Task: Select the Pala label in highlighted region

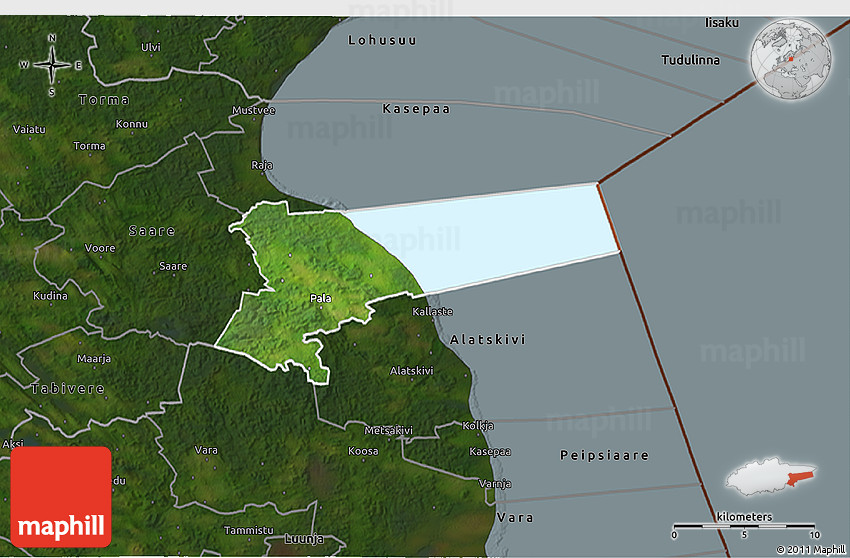Action: pyautogui.click(x=320, y=298)
